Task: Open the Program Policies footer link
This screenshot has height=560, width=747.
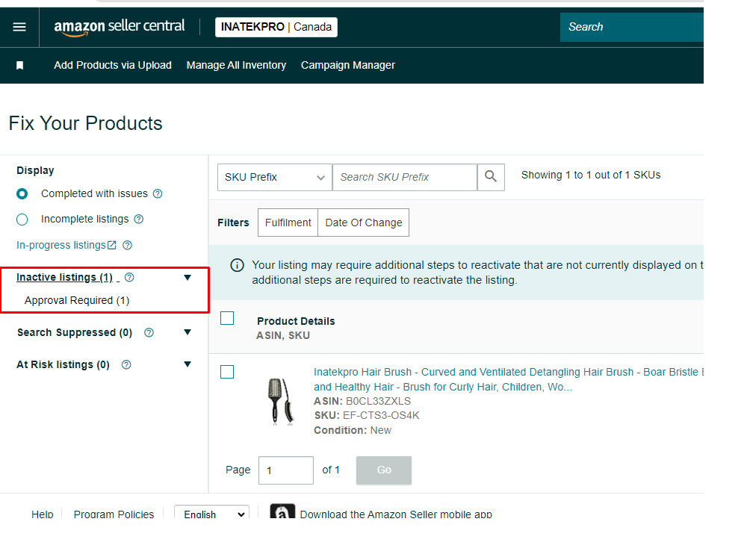Action: pyautogui.click(x=114, y=514)
